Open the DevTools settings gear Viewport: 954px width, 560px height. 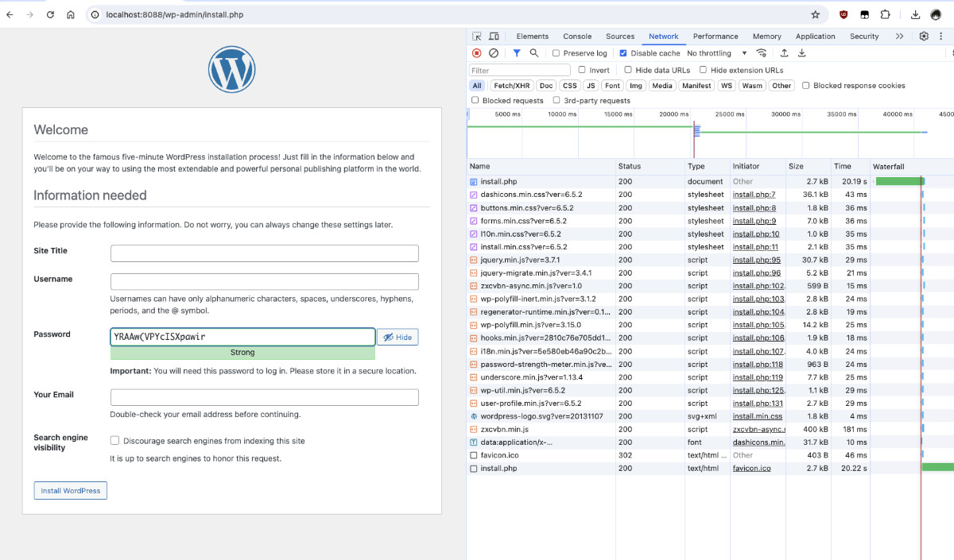coord(924,37)
